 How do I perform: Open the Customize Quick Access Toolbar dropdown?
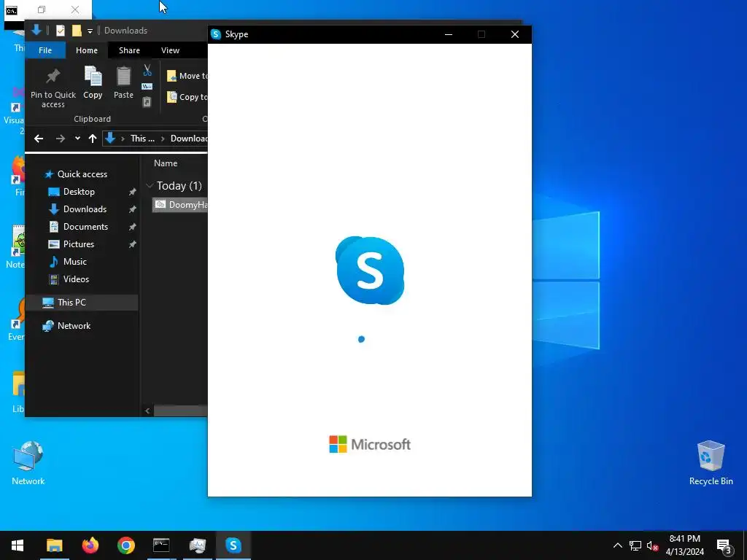[90, 31]
